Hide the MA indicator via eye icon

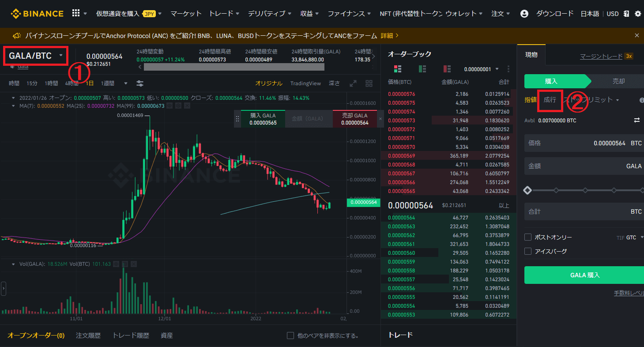pos(170,106)
